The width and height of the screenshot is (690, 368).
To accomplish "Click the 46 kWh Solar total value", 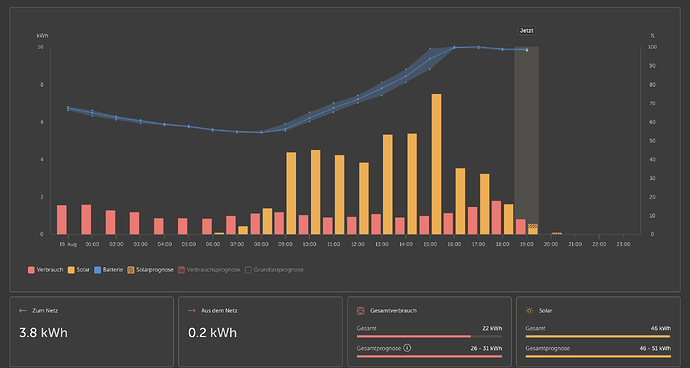I will pyautogui.click(x=661, y=328).
